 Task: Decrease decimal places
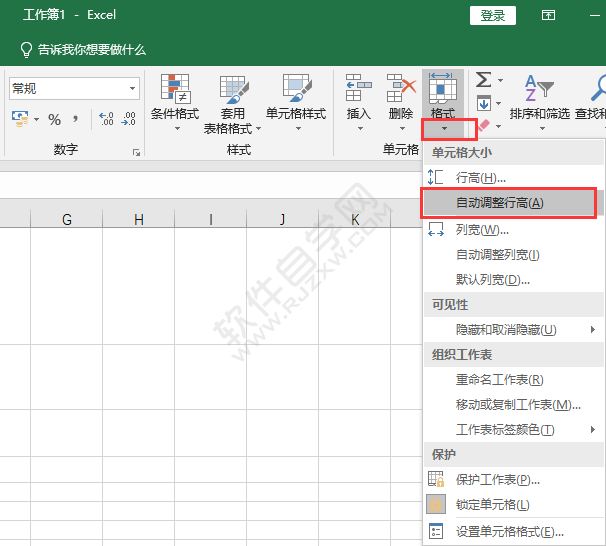128,119
